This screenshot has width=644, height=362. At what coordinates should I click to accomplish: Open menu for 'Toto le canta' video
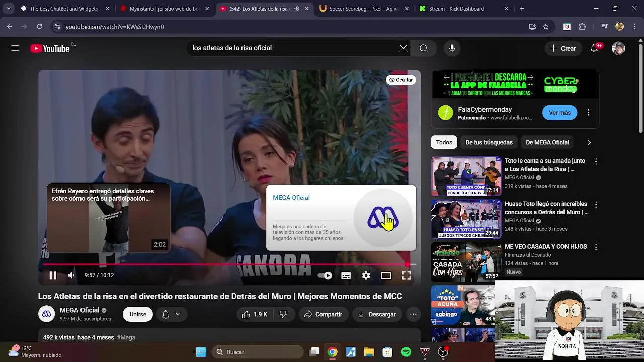[596, 162]
